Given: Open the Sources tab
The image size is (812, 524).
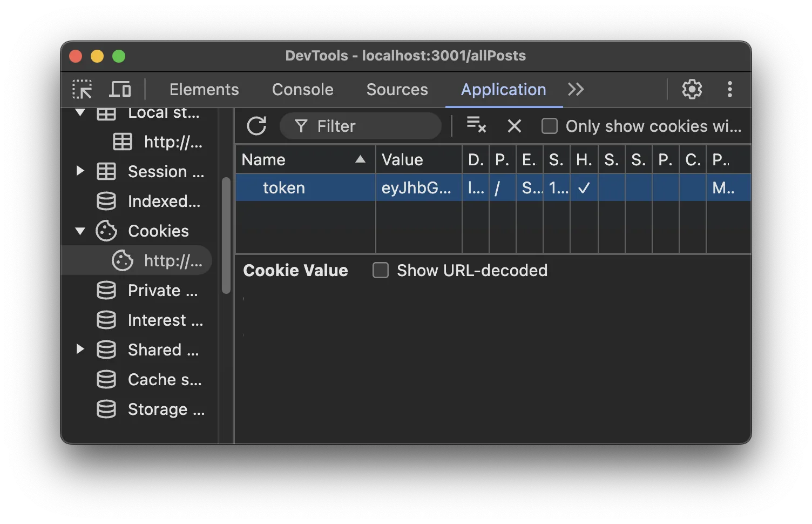Looking at the screenshot, I should 397,89.
